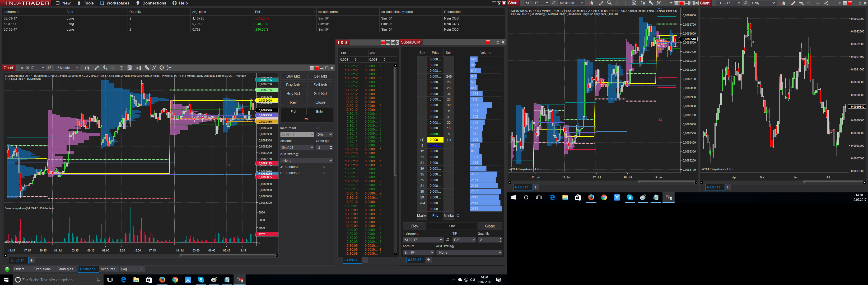Open bar type selector in Daily chart
868x285 pixels.
coord(783,3)
